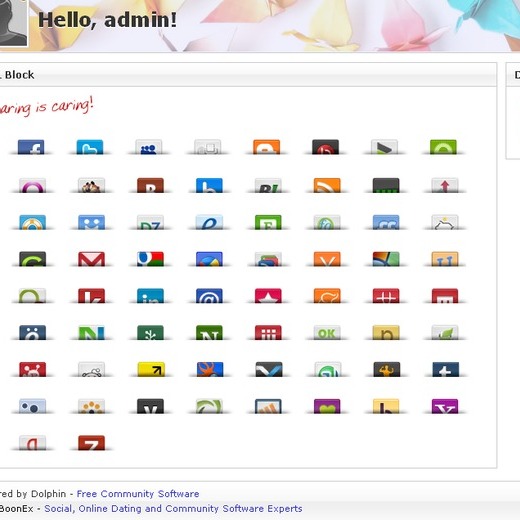Share via the DZone DZ icon
This screenshot has width=520, height=520.
150,222
